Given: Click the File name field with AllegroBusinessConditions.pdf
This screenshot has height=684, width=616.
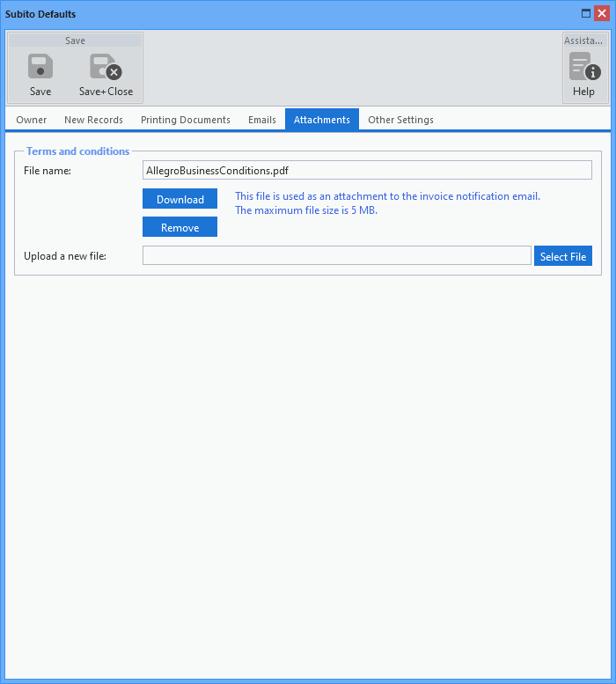Looking at the screenshot, I should click(x=367, y=170).
